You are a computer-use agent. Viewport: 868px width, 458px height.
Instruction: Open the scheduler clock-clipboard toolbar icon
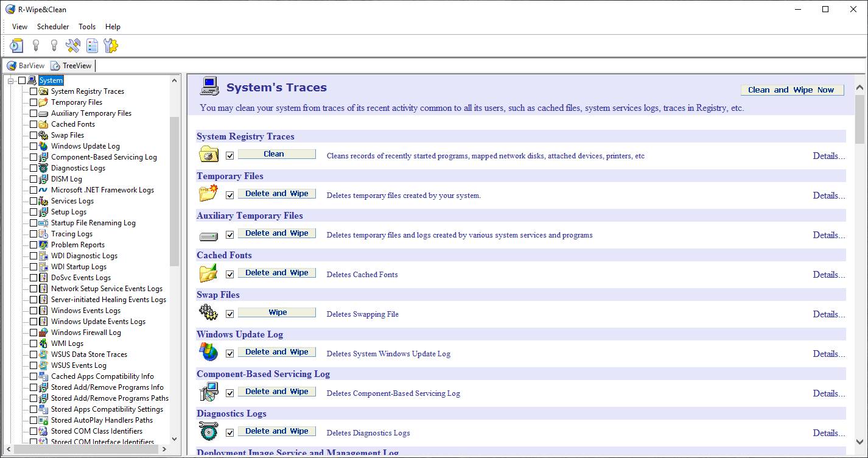pos(16,46)
